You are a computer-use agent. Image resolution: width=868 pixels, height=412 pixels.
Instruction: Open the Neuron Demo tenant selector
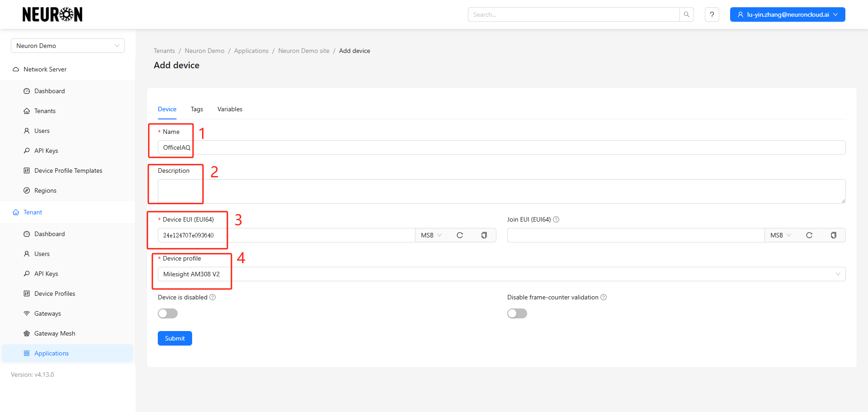coord(68,46)
